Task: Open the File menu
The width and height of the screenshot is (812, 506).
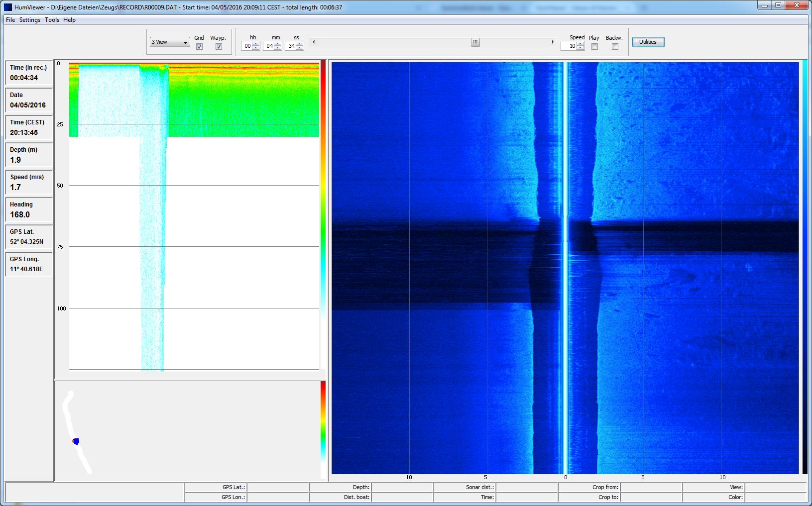Action: click(10, 20)
